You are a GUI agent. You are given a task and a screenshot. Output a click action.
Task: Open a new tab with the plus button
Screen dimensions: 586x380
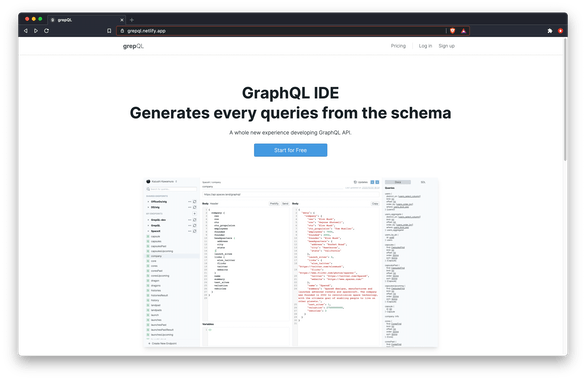132,20
